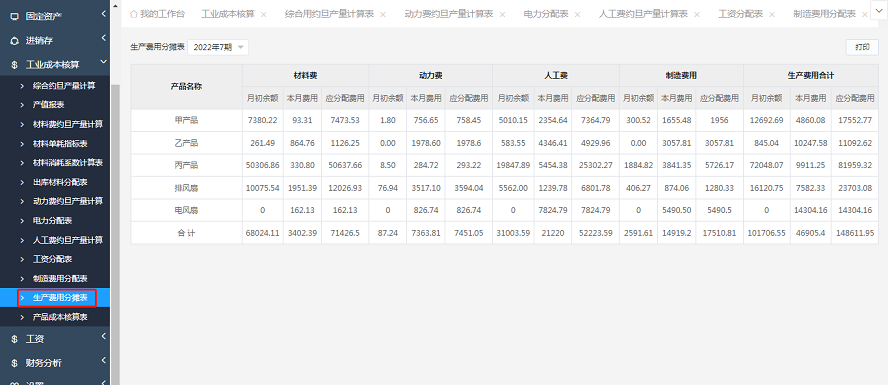
Task: Click the 进销存 sidebar icon
Action: [x=15, y=41]
